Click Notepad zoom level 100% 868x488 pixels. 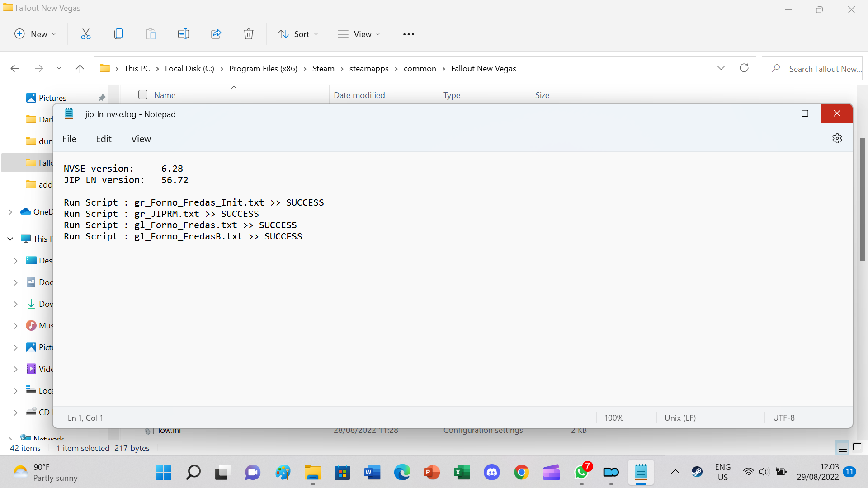tap(614, 418)
